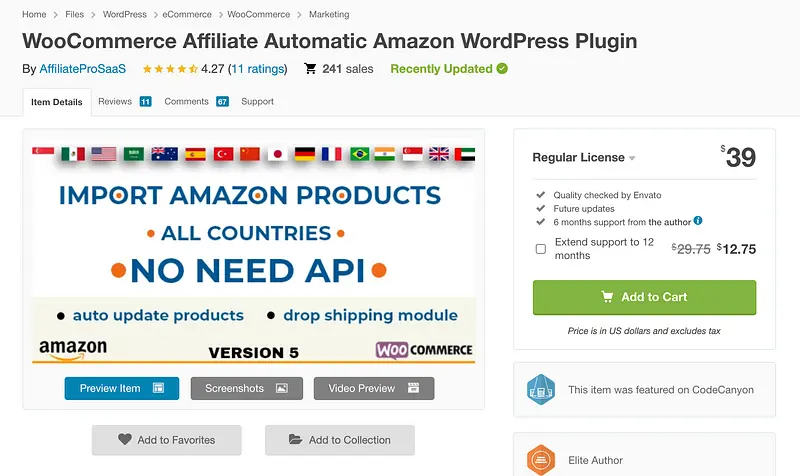Click the $12.75 discounted support price

tap(736, 249)
